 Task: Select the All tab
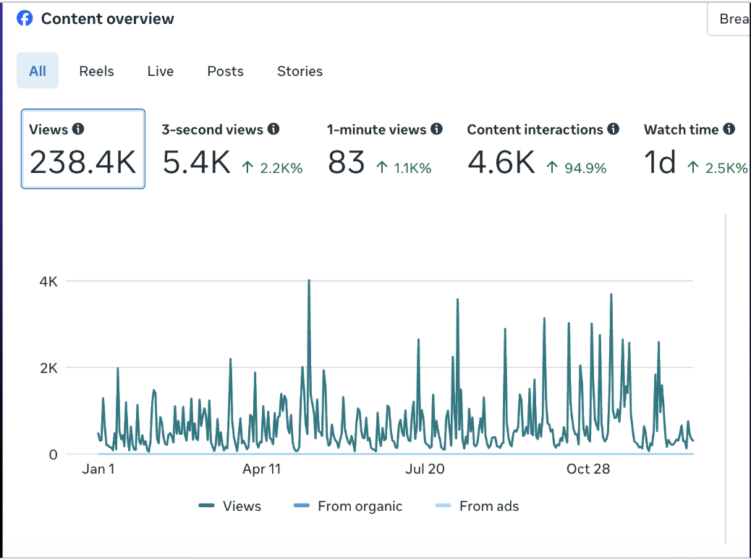click(38, 70)
